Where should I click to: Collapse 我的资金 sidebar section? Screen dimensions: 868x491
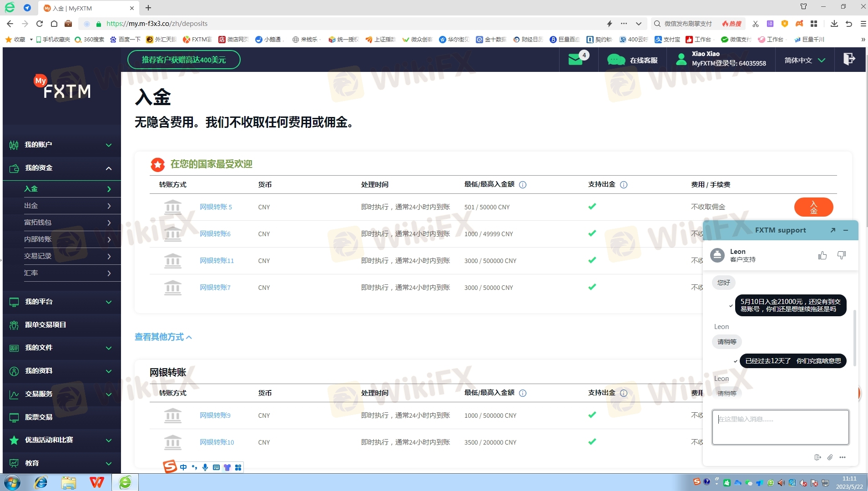coord(62,168)
